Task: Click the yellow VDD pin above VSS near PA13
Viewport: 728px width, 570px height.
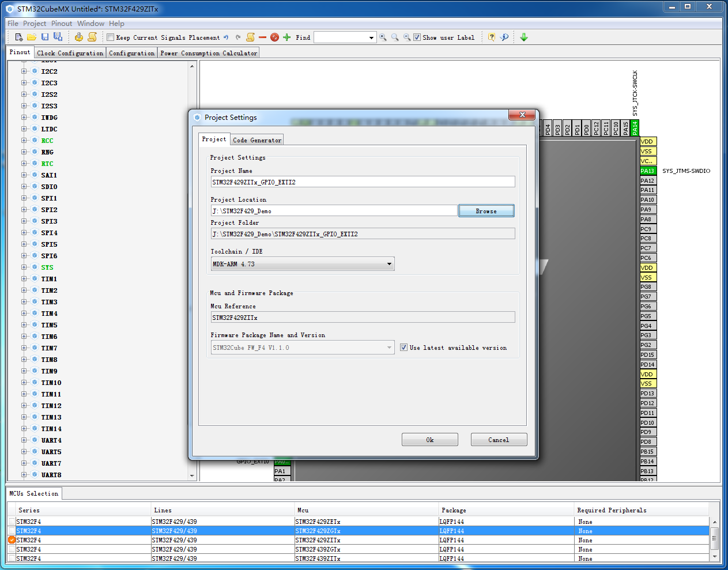Action: [x=648, y=141]
